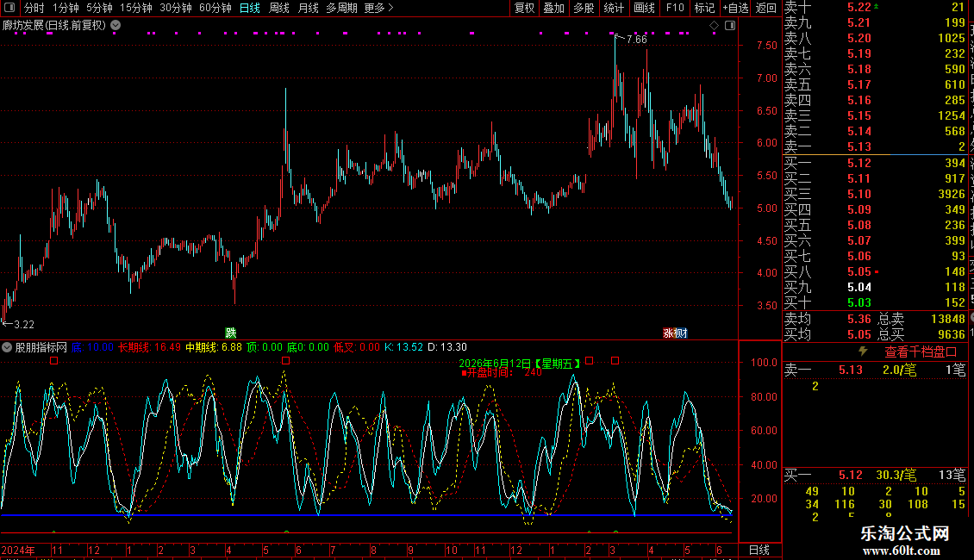Viewport: 974px width, 560px height.
Task: Click 买三 volume 3926
Action: click(952, 194)
